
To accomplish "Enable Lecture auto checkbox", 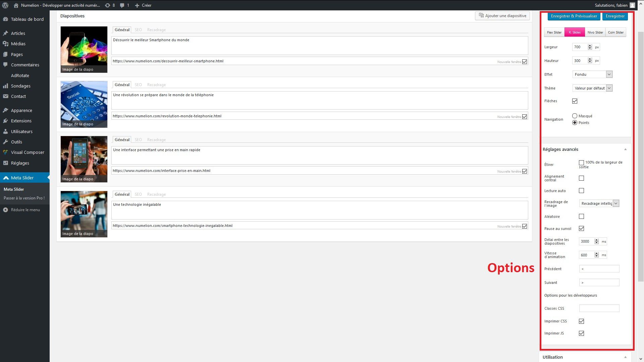I will coord(581,190).
